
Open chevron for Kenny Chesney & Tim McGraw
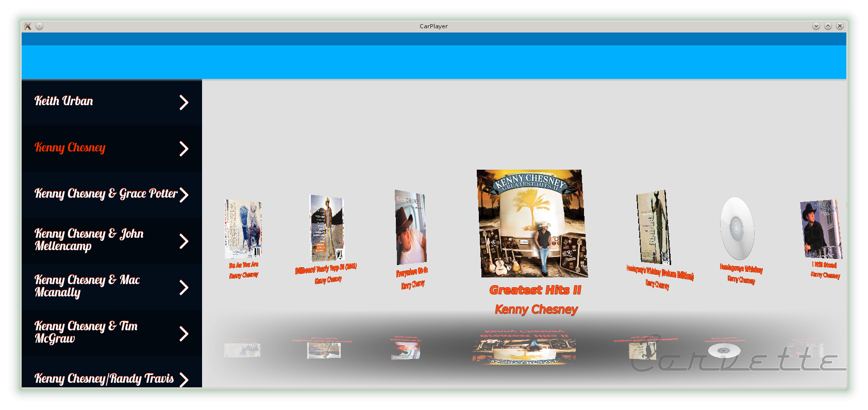click(184, 334)
